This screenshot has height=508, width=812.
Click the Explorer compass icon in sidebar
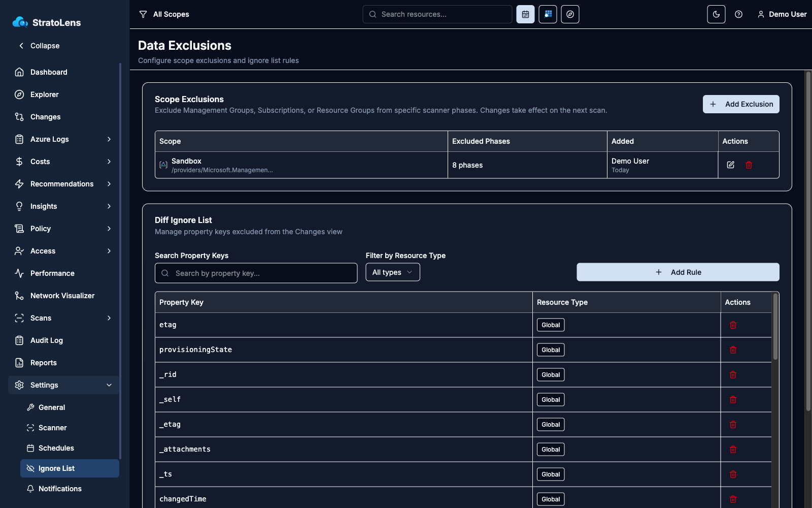coord(19,94)
